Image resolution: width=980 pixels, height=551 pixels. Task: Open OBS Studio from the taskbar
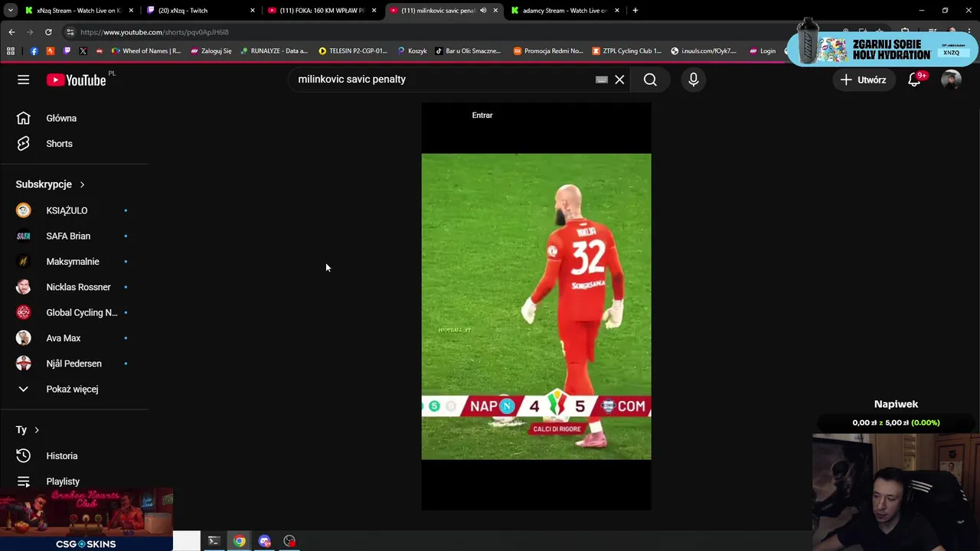click(289, 541)
